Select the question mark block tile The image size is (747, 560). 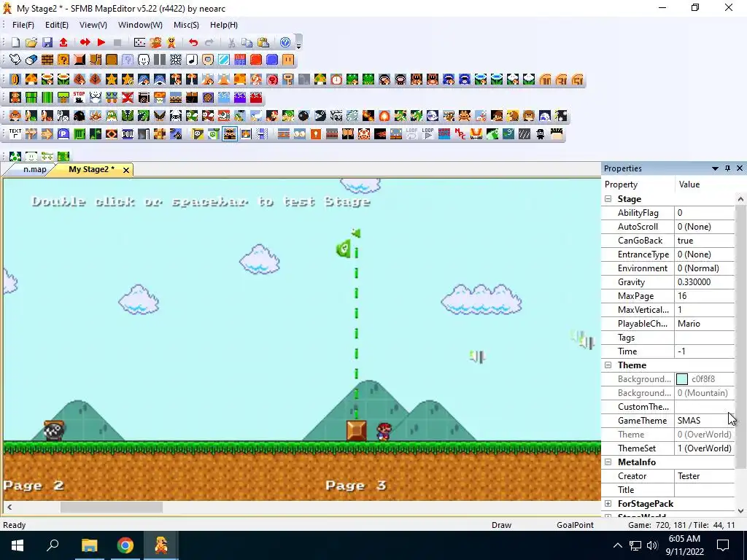point(63,60)
